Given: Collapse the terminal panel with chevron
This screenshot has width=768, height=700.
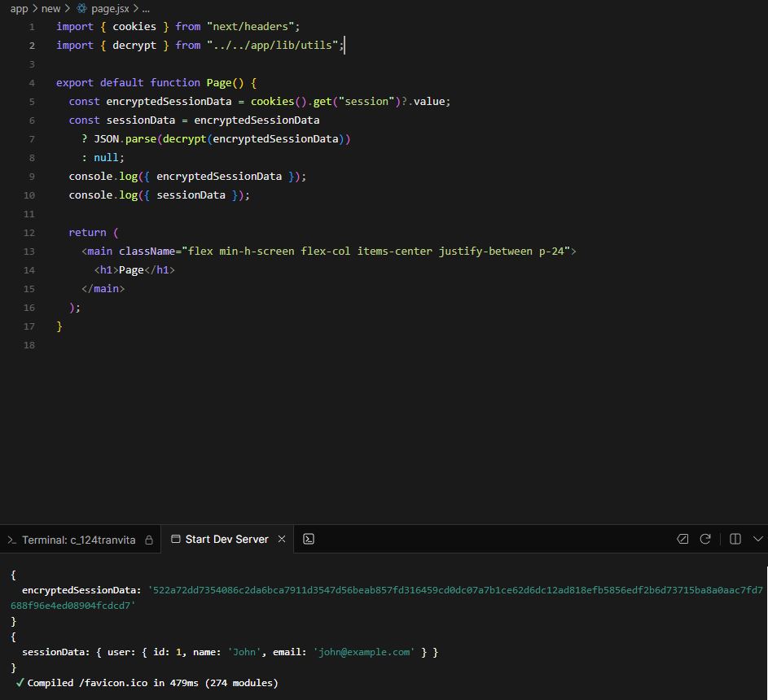Looking at the screenshot, I should pos(757,539).
